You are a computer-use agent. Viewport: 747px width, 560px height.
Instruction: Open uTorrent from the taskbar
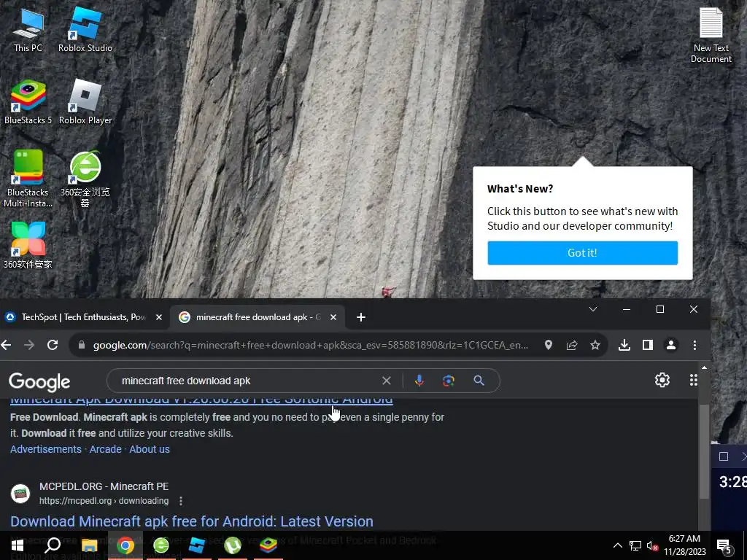coord(233,545)
